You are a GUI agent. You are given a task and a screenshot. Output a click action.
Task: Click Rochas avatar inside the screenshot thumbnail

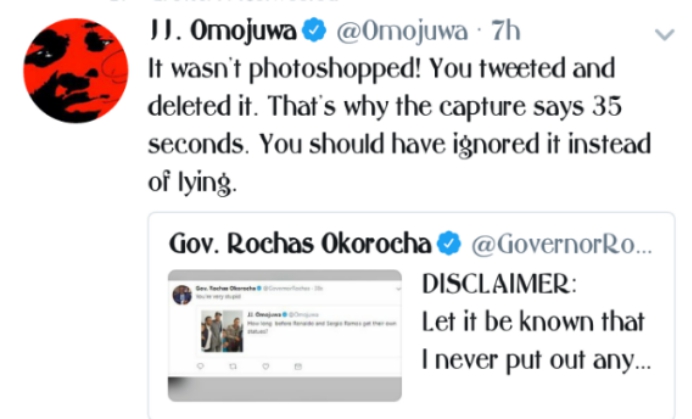[182, 294]
